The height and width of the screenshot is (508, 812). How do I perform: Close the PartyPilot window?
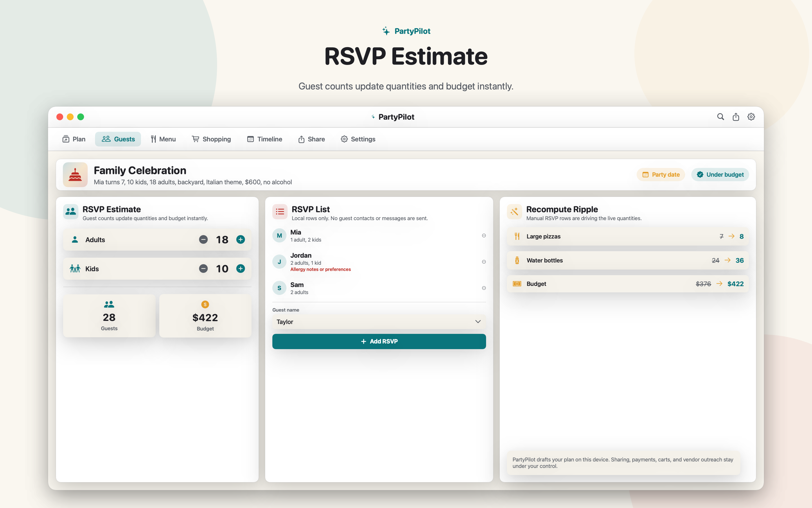coord(60,117)
